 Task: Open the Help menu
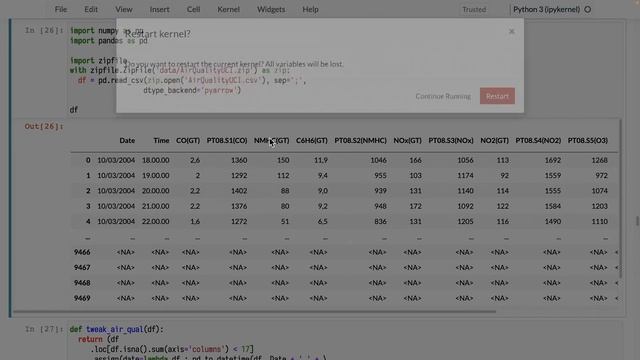pyautogui.click(x=310, y=9)
